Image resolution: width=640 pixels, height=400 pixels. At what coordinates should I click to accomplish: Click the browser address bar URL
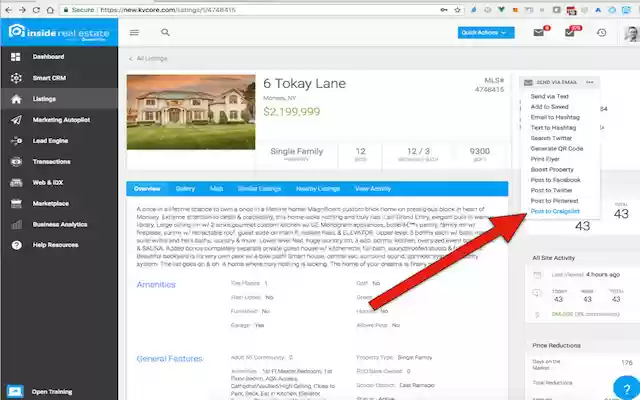[x=167, y=10]
